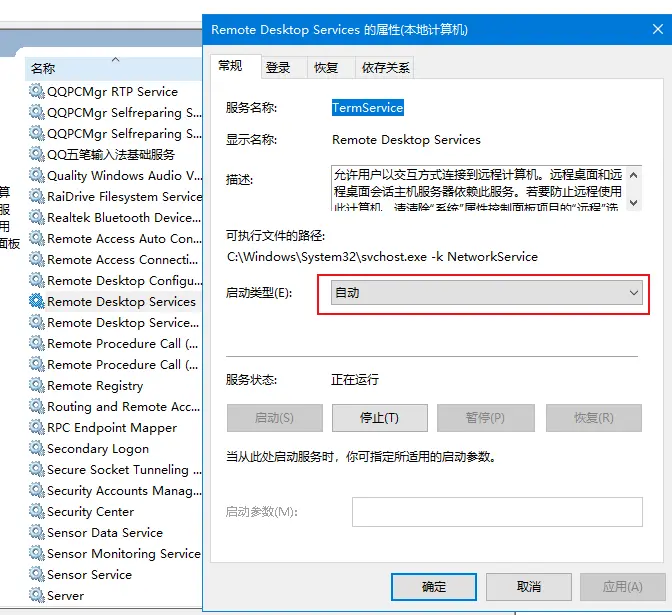
Task: Switch to the 恢复 tab
Action: pyautogui.click(x=326, y=67)
